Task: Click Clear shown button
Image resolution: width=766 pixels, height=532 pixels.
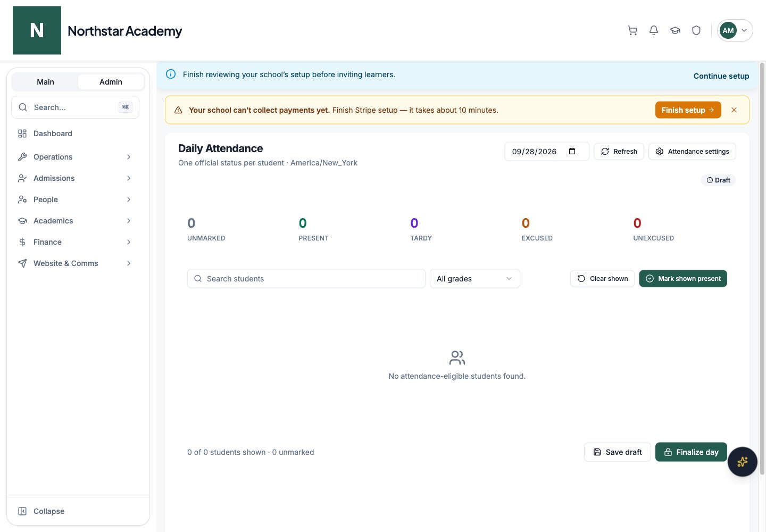Action: click(x=602, y=279)
